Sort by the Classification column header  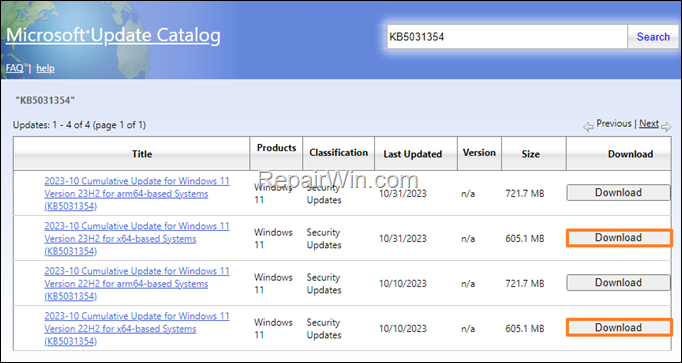(x=338, y=153)
